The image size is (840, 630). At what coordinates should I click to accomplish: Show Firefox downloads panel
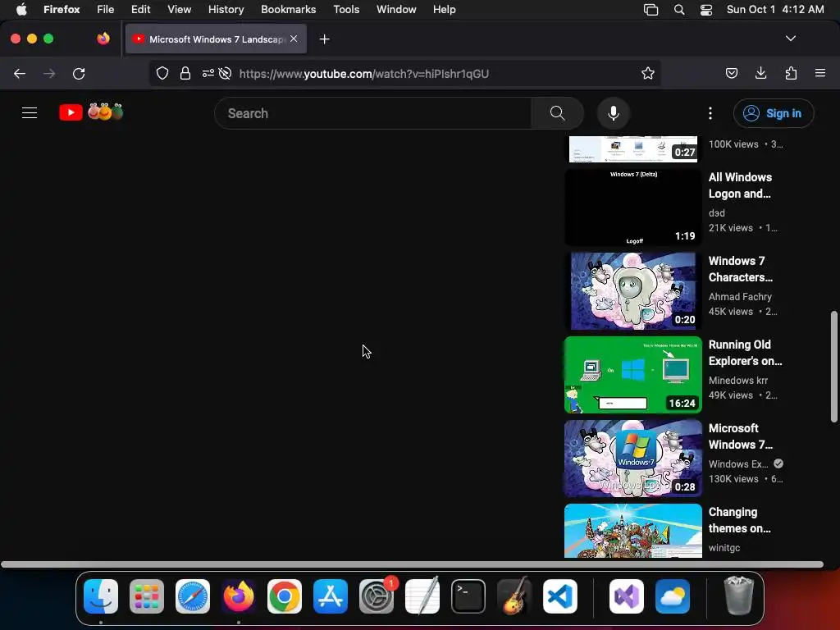pos(760,73)
